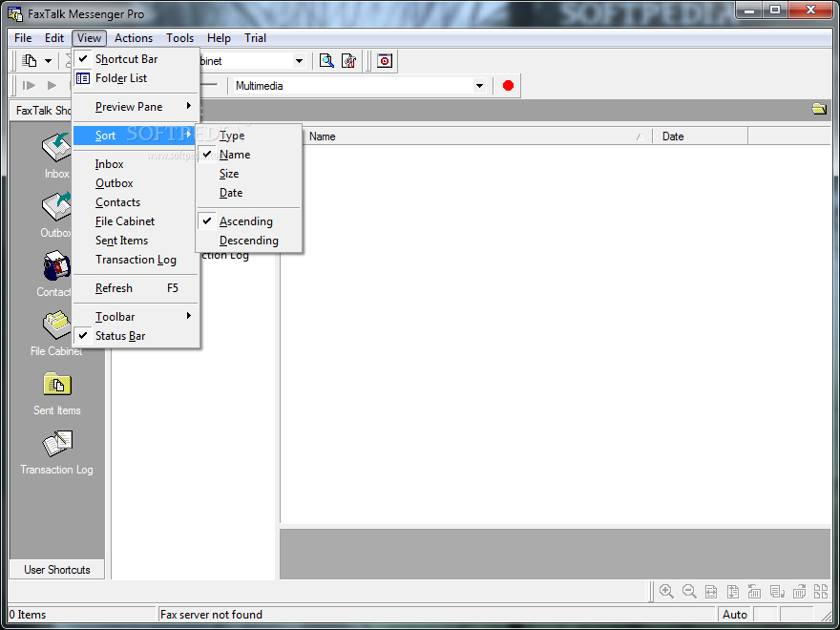
Task: Open the Trial menu
Action: pos(255,38)
